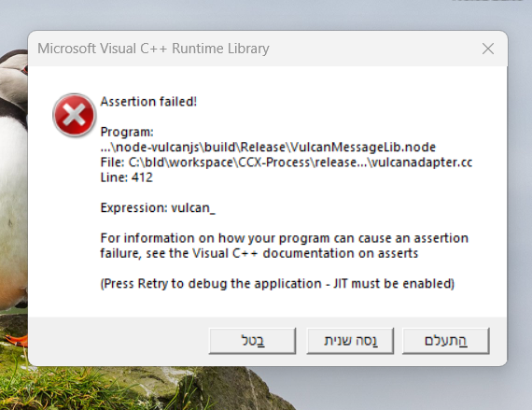This screenshot has width=532, height=410.
Task: Close the Runtime Library dialog
Action: tap(488, 49)
